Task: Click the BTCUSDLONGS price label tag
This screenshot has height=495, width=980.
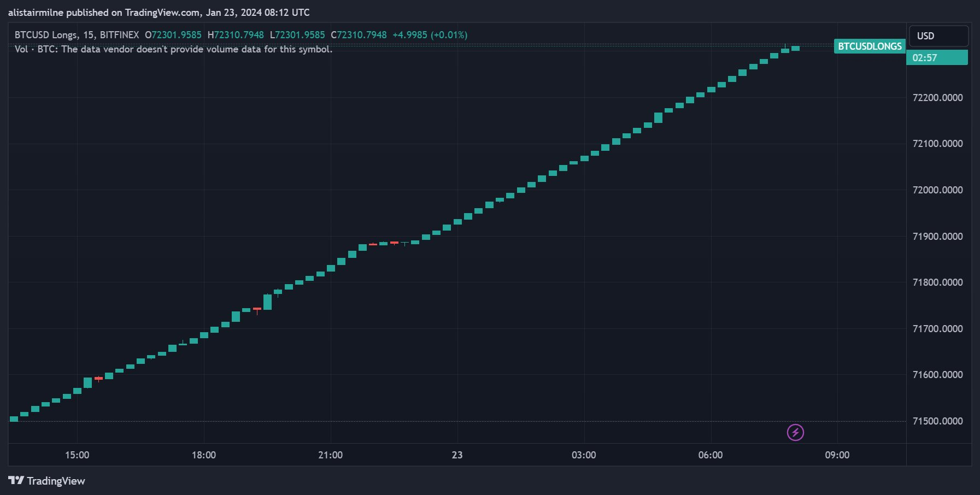Action: point(870,46)
